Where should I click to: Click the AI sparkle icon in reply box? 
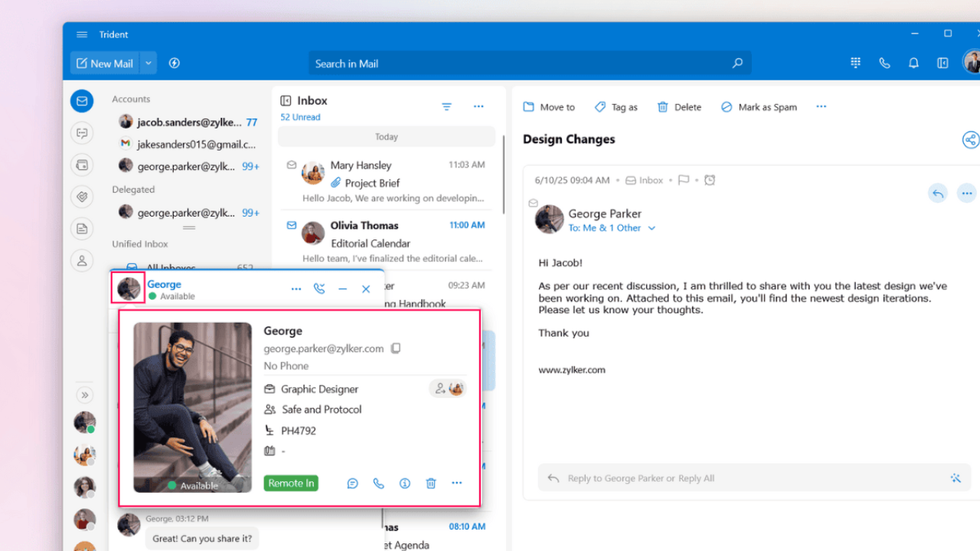[955, 478]
